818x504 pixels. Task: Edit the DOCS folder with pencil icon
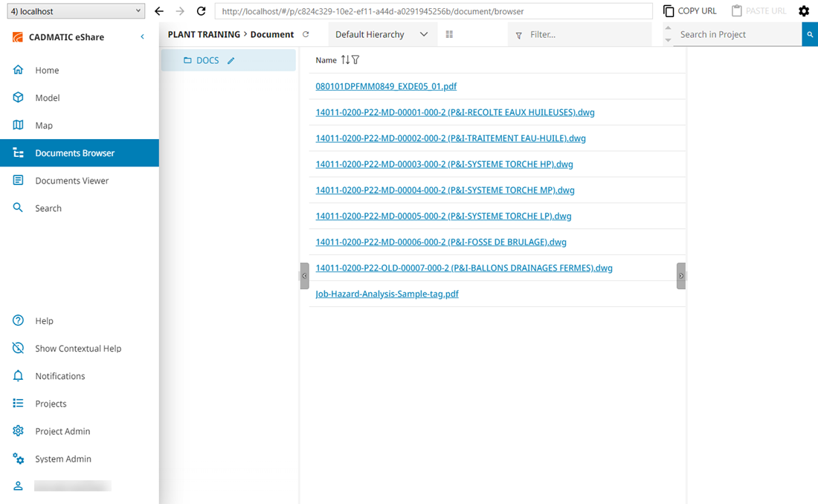pos(231,60)
